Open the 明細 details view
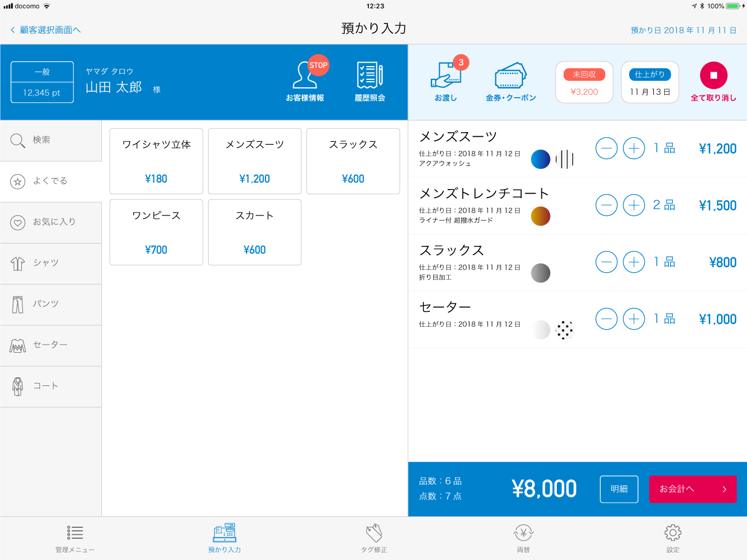The image size is (747, 560). click(619, 489)
